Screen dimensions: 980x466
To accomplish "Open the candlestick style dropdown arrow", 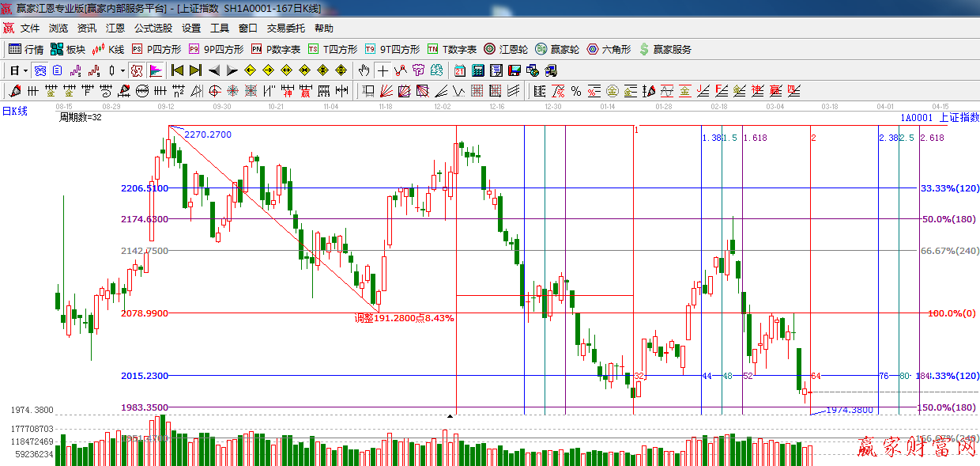I will coord(122,70).
